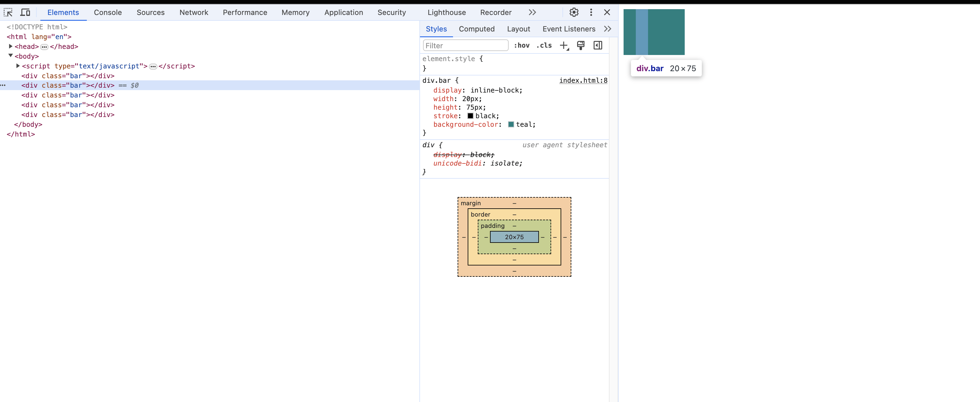980x402 pixels.
Task: Toggle the .cls element classes panel
Action: (x=544, y=46)
